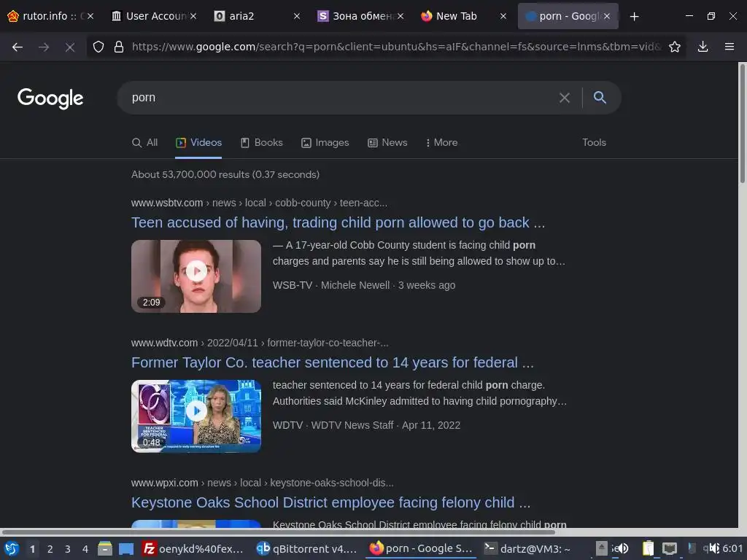Switch to the New Tab browser tab
Image resolution: width=747 pixels, height=560 pixels.
pyautogui.click(x=459, y=16)
